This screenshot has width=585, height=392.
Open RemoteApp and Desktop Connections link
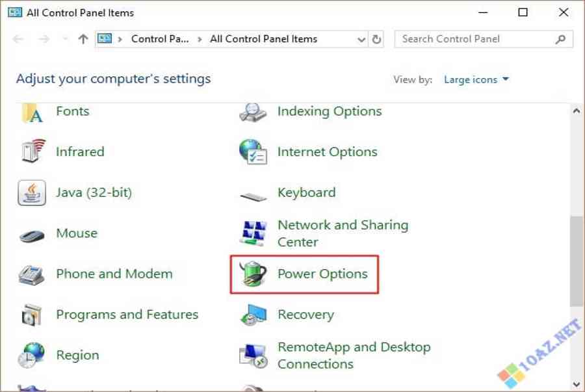coord(354,356)
